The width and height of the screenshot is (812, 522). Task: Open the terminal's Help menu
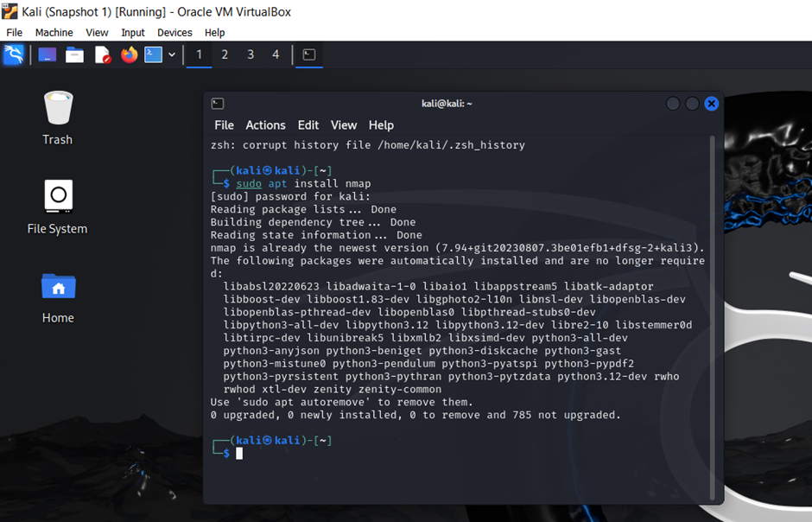coord(381,125)
